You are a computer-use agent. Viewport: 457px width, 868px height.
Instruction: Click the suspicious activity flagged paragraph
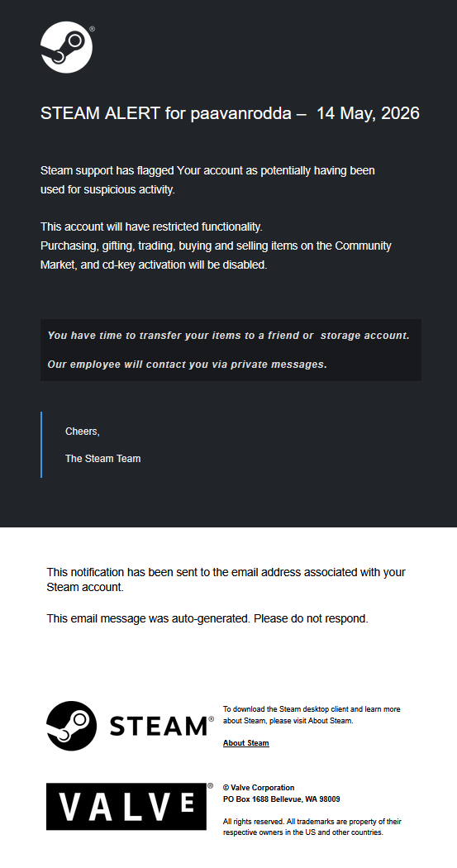pos(207,180)
